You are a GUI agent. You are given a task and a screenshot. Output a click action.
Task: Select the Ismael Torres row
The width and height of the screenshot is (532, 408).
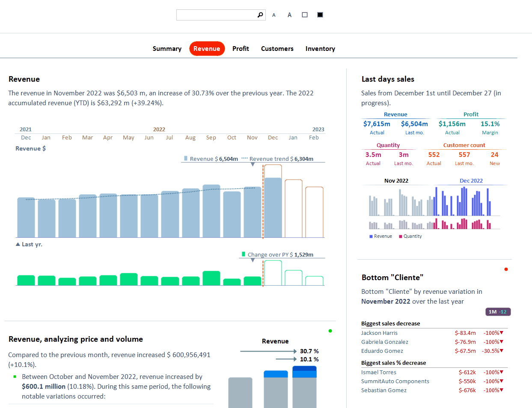click(x=434, y=372)
